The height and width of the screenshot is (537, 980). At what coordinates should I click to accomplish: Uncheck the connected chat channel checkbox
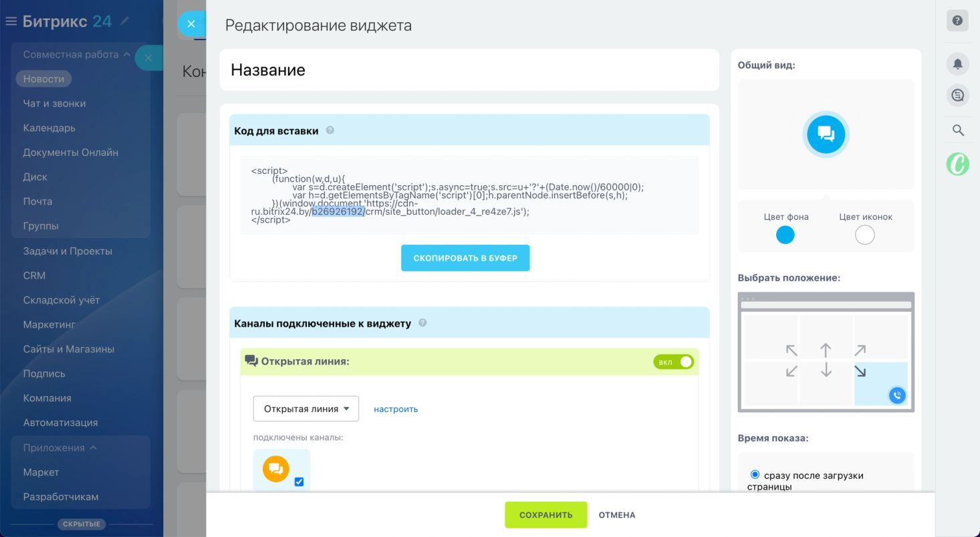[299, 481]
